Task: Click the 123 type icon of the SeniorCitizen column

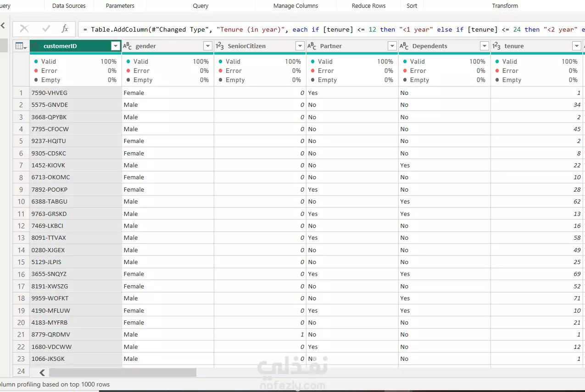Action: 220,46
